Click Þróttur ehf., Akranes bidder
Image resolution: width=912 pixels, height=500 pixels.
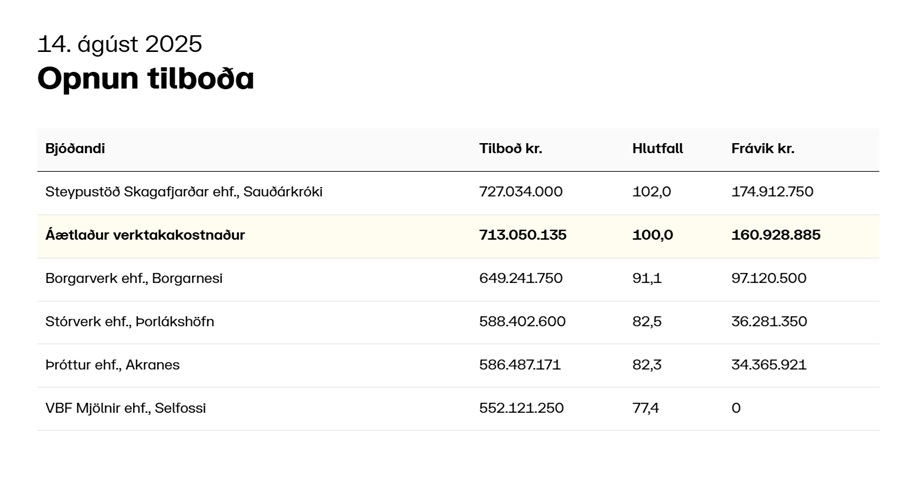point(112,365)
